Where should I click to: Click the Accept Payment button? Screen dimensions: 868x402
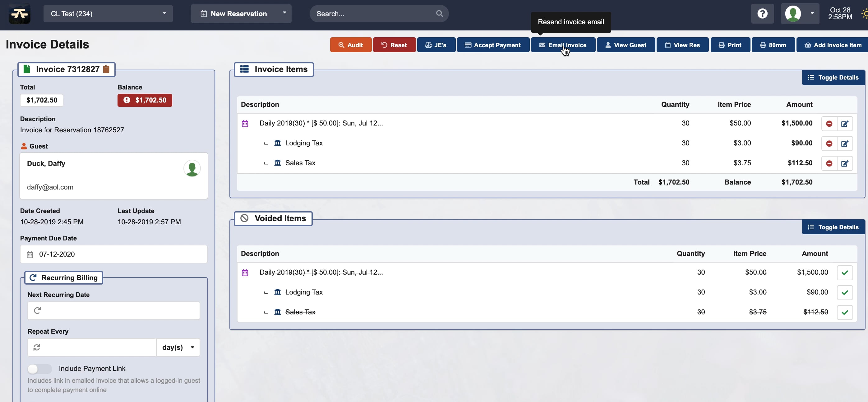click(493, 45)
